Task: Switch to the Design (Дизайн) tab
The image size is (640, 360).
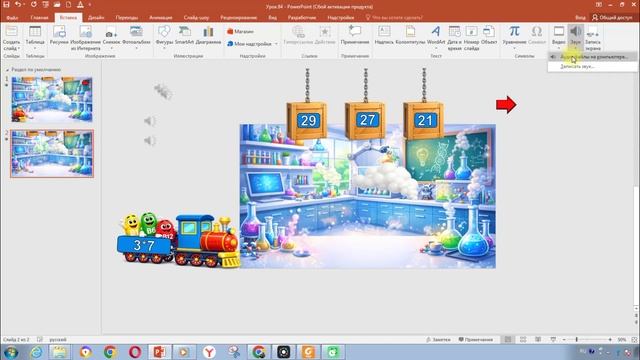Action: point(96,18)
